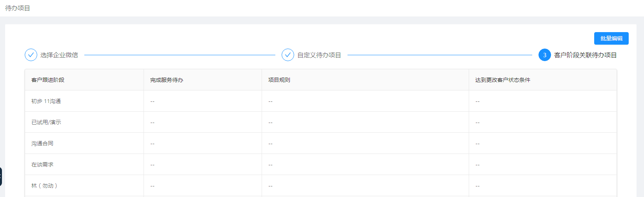Open the collapsed side panel handle at left edge

coord(1,177)
